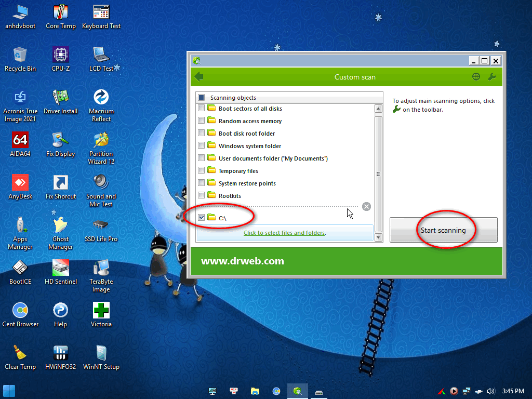The height and width of the screenshot is (399, 532).
Task: Open TeraByte Image from the desktop
Action: 101,276
